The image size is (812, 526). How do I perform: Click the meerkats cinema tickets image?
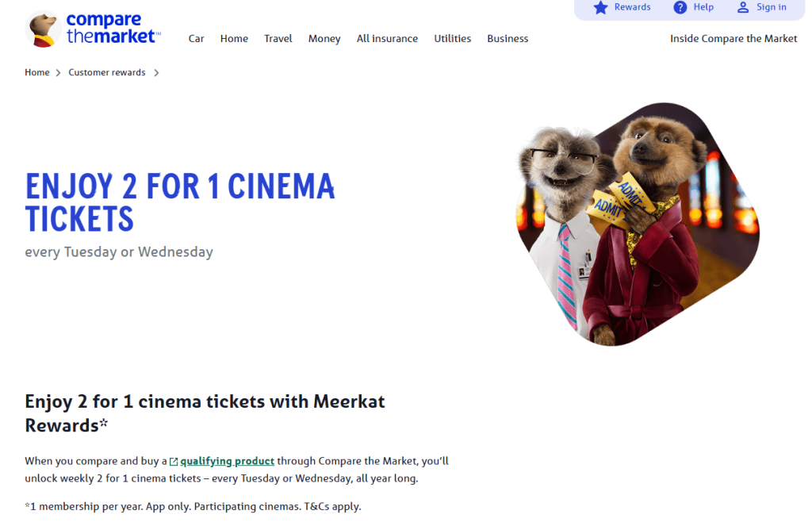(638, 225)
